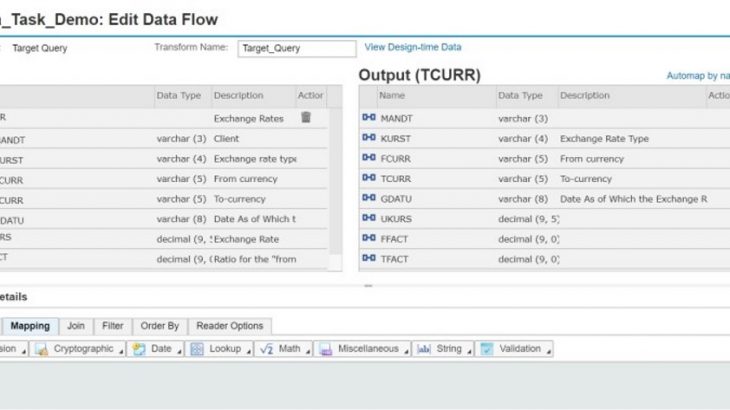Click the output 'To-currency' description cell

(586, 179)
